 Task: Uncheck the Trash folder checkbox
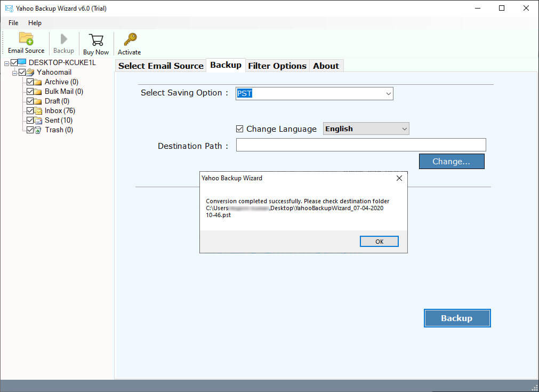coord(30,130)
